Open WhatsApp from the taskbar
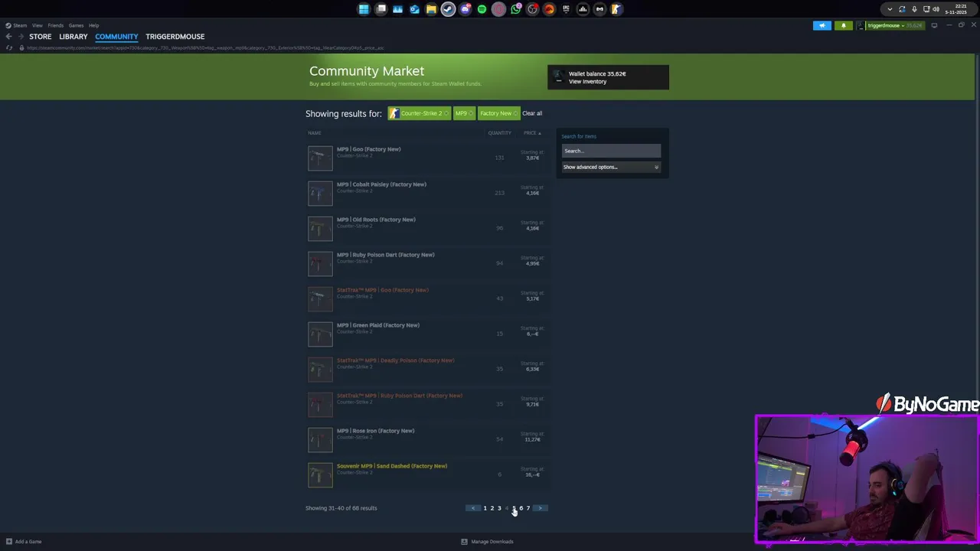This screenshot has width=980, height=551. point(515,9)
